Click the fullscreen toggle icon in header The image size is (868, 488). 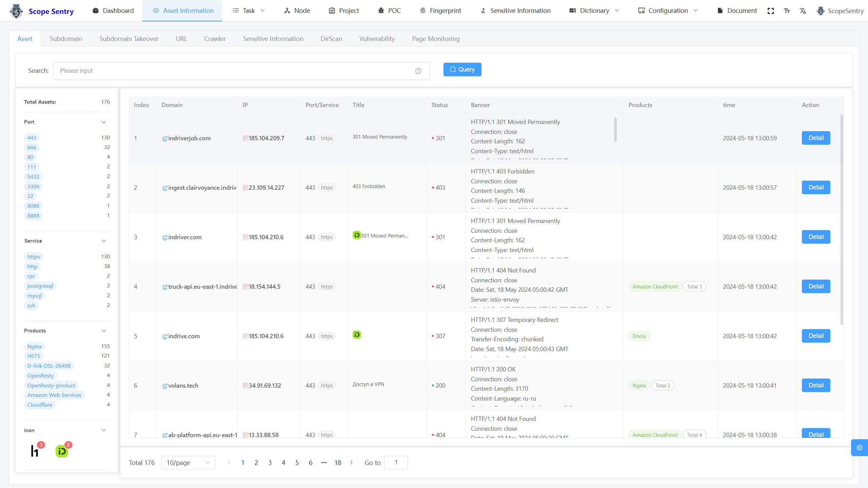[x=771, y=11]
